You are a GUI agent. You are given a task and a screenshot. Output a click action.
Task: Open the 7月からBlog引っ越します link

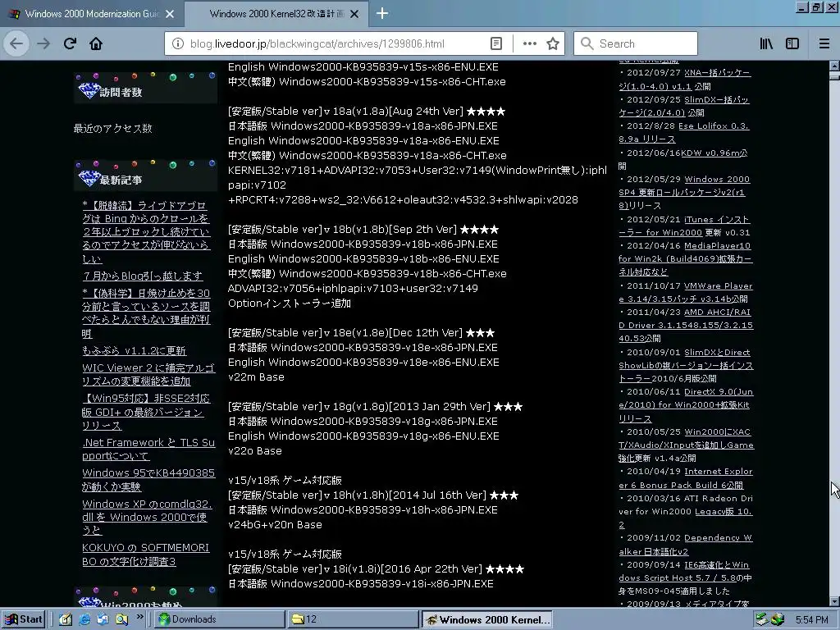(143, 276)
